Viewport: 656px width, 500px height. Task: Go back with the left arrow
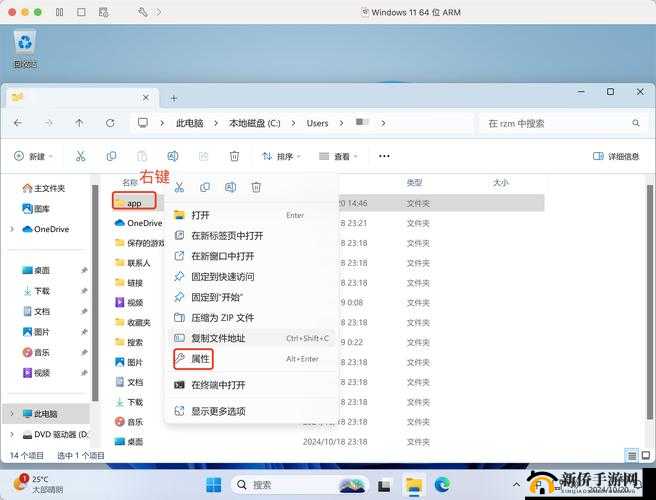(18, 123)
